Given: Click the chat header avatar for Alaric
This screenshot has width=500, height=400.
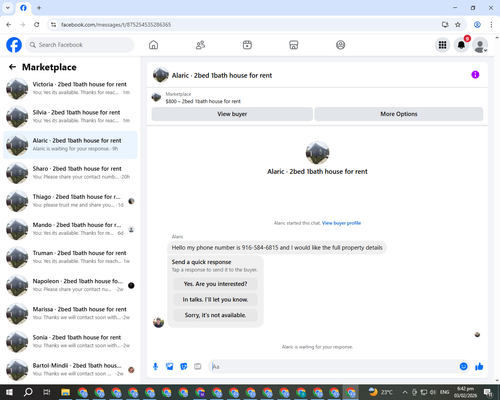Looking at the screenshot, I should click(161, 75).
